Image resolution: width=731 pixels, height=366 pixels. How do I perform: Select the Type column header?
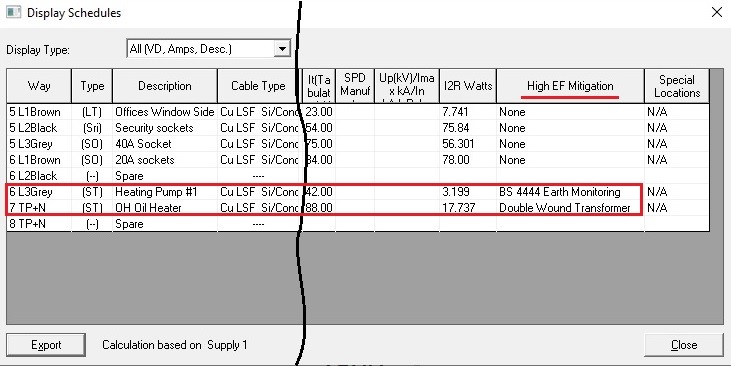(x=92, y=86)
